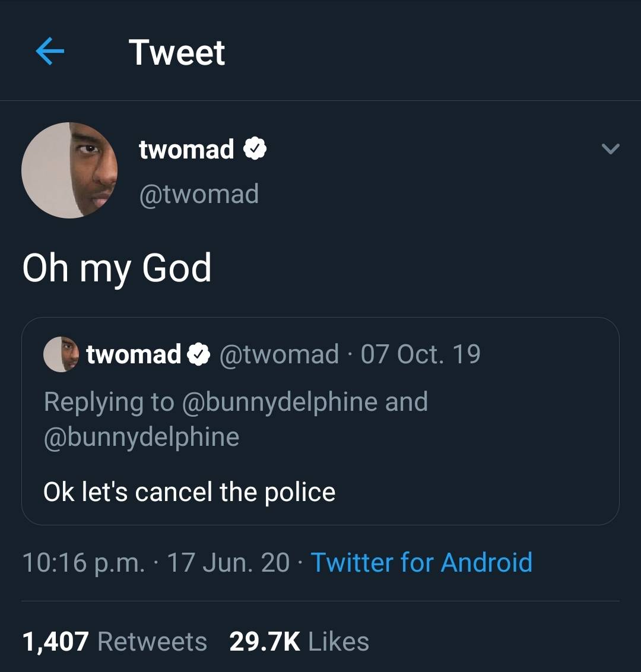Open the quoted tweet author name twomad
641x672 pixels.
[134, 354]
